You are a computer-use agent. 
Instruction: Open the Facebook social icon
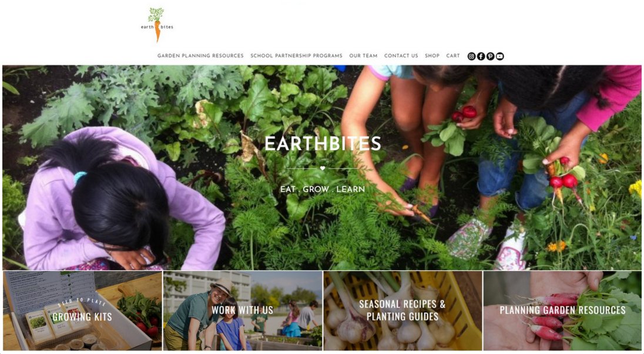[481, 56]
